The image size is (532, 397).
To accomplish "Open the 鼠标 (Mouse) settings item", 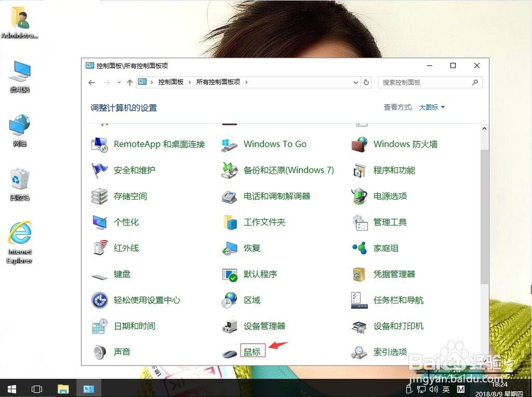I will tap(252, 351).
